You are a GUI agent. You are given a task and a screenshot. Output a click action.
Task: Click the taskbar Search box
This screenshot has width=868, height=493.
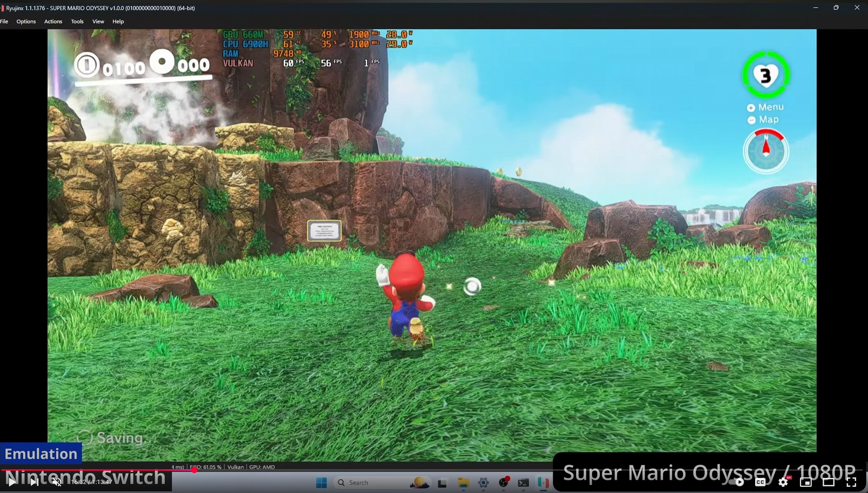[382, 483]
